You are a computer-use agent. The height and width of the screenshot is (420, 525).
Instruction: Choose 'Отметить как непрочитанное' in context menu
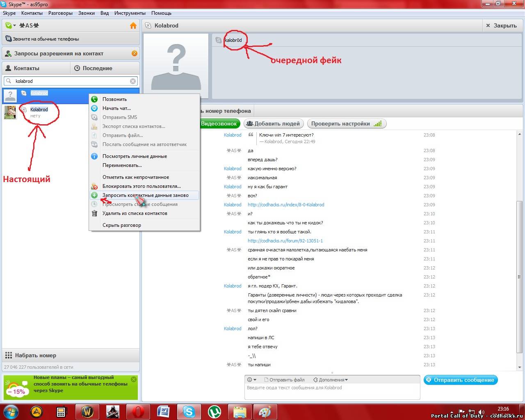[x=145, y=177]
